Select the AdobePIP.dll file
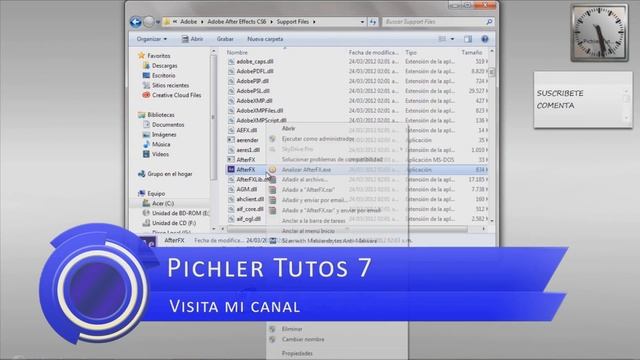Screen dimensions: 640x360 tap(252, 81)
